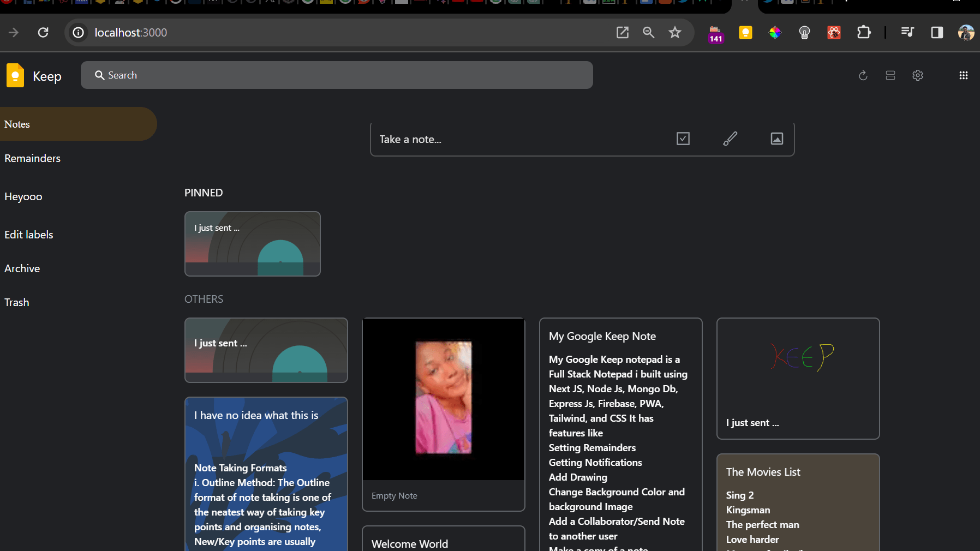Open the 'I just sent' note under Others
The image size is (980, 551).
coord(266,350)
